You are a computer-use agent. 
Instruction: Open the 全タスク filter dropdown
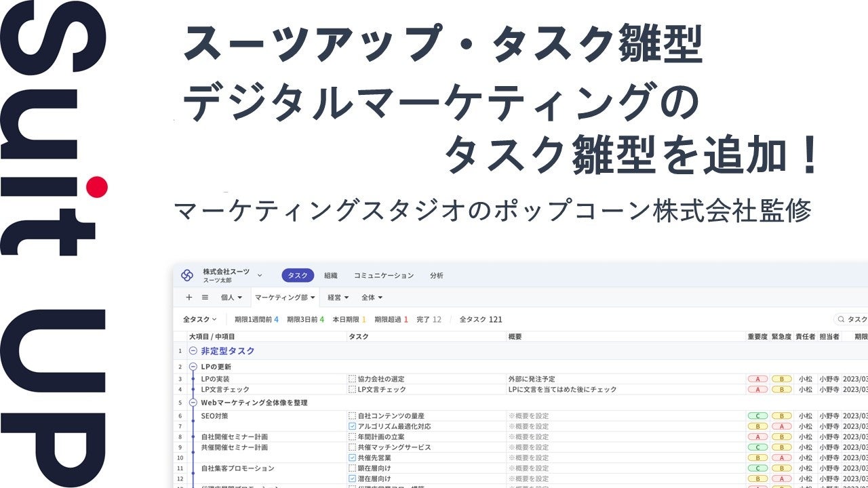click(199, 319)
